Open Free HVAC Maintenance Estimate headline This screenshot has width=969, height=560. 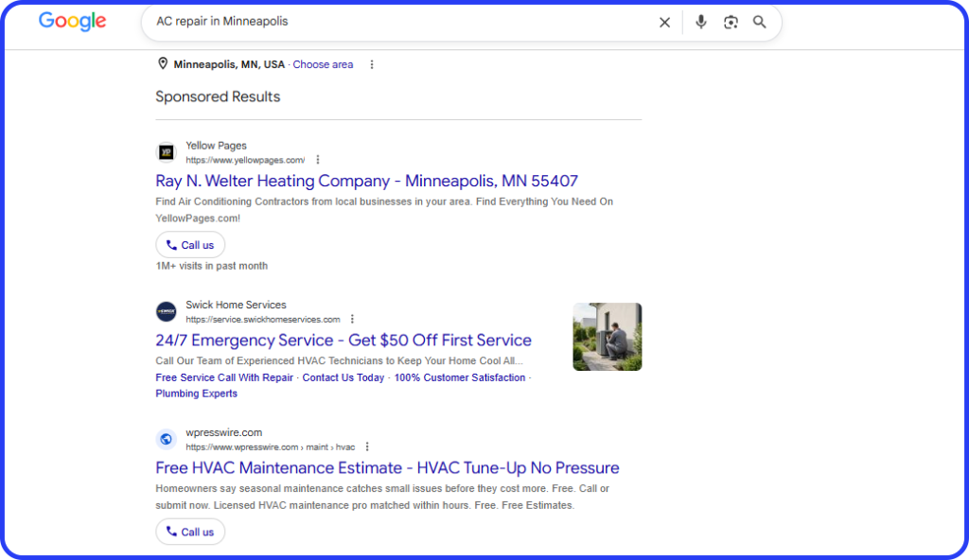click(387, 468)
